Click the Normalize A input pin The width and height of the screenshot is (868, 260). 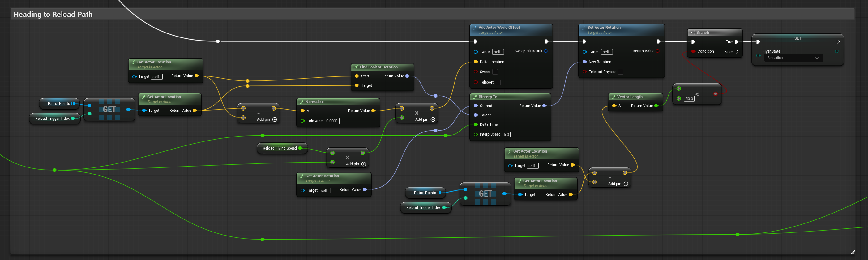[303, 111]
